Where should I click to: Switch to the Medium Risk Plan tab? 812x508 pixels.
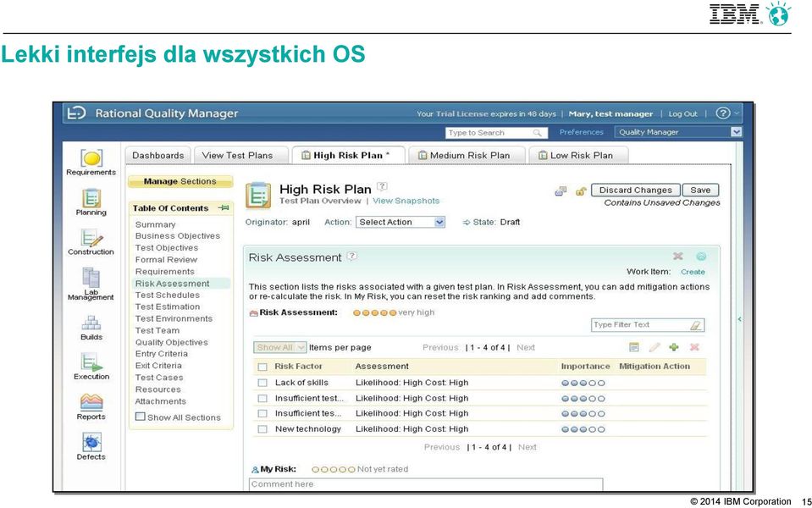click(467, 155)
